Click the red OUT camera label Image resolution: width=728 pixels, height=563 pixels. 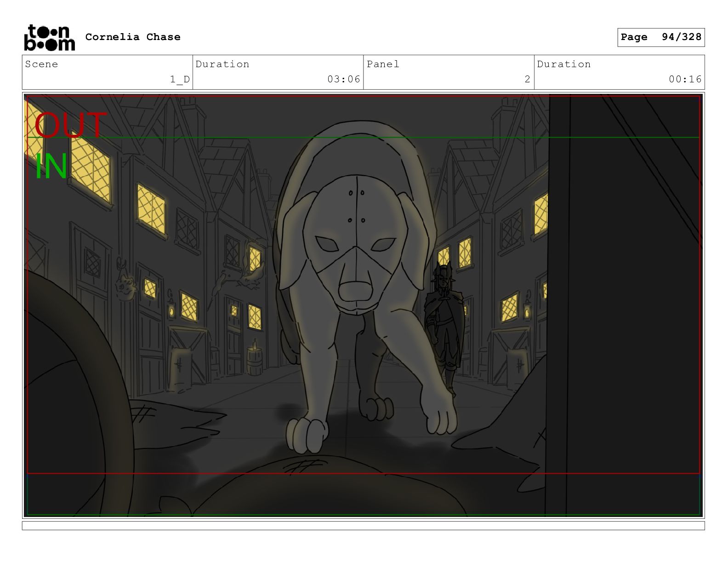pos(70,125)
